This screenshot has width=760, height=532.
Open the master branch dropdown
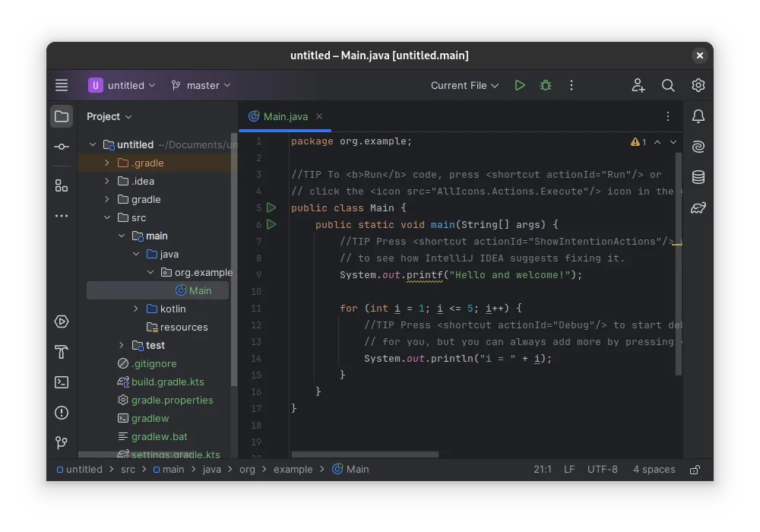tap(201, 86)
